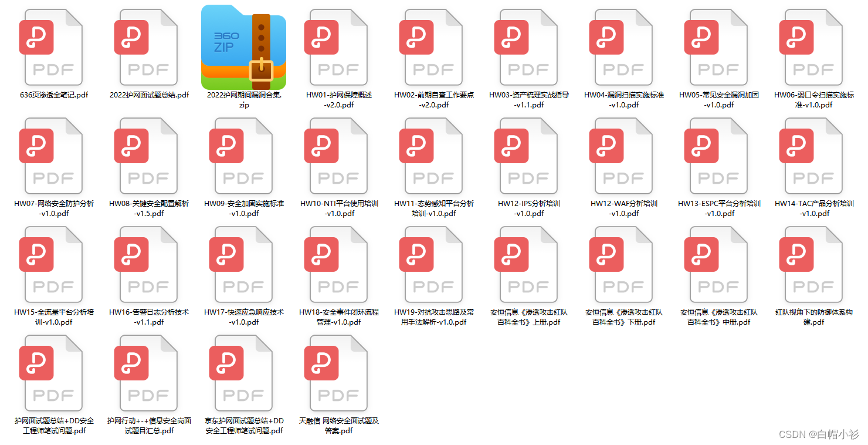Viewport: 868px width, 445px height.
Task: Click the label "HW01-护网保障概述-v2.0.pdf"
Action: click(339, 100)
